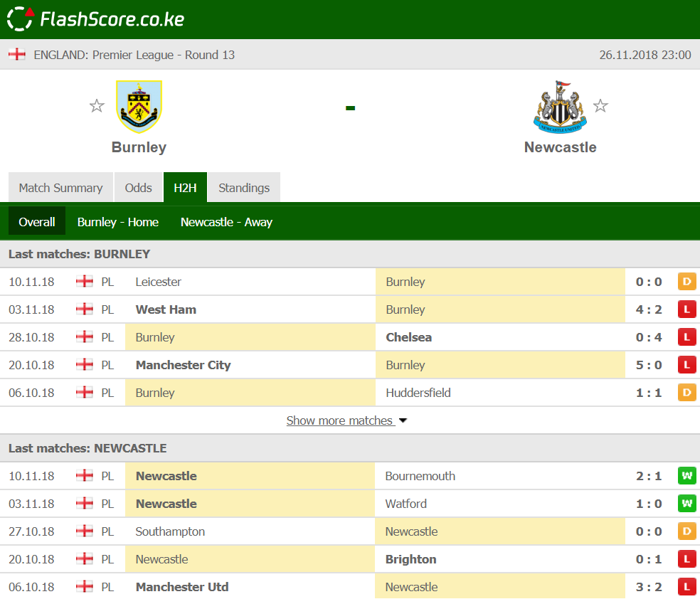Image resolution: width=700 pixels, height=604 pixels.
Task: Open the Match Summary tab
Action: point(60,188)
